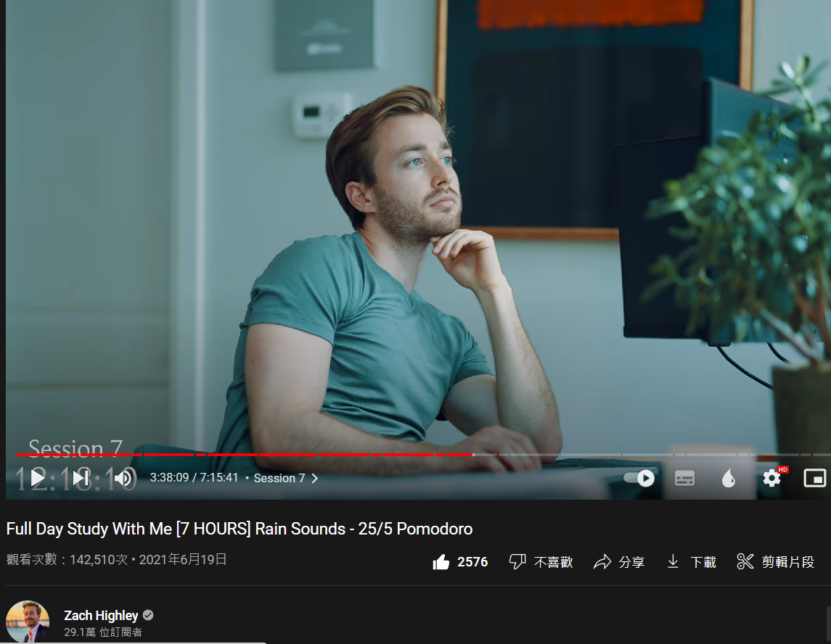Switch to miniplayer mode
831x644 pixels.
click(814, 478)
